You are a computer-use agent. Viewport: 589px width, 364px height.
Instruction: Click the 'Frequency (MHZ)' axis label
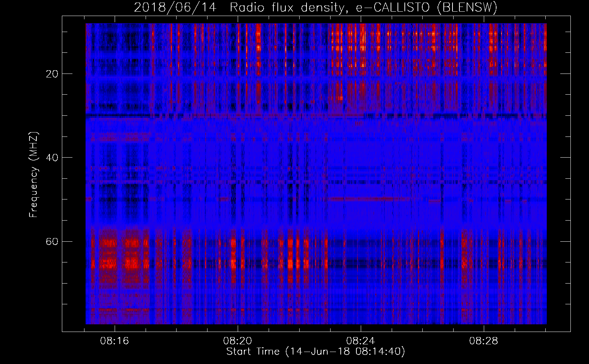33,175
